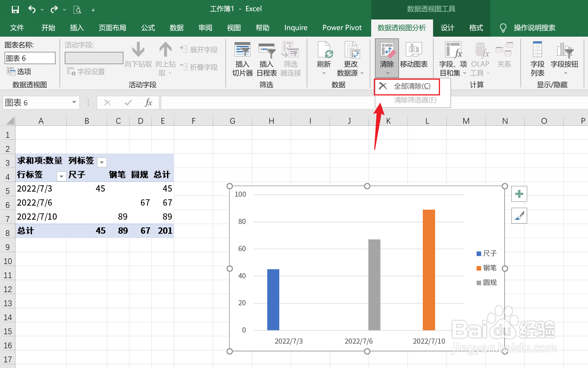Click the Save icon in quick access toolbar
Screen dimensions: 588x368
click(x=15, y=9)
